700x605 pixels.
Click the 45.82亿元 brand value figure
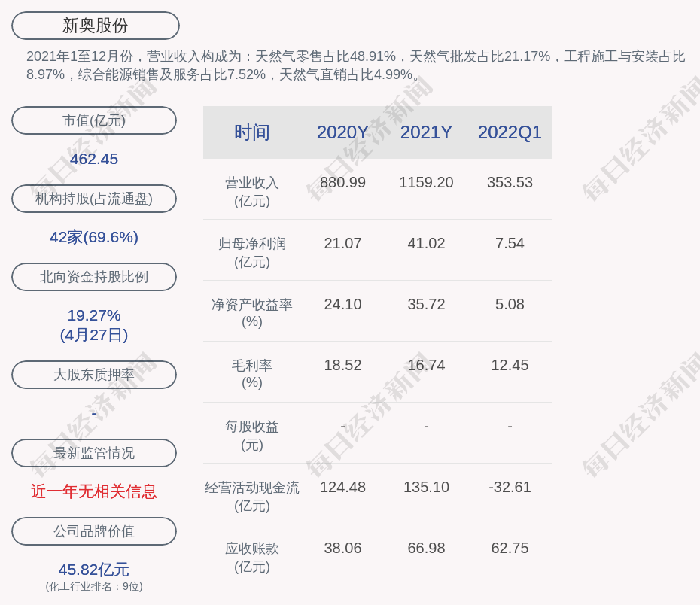[x=94, y=570]
